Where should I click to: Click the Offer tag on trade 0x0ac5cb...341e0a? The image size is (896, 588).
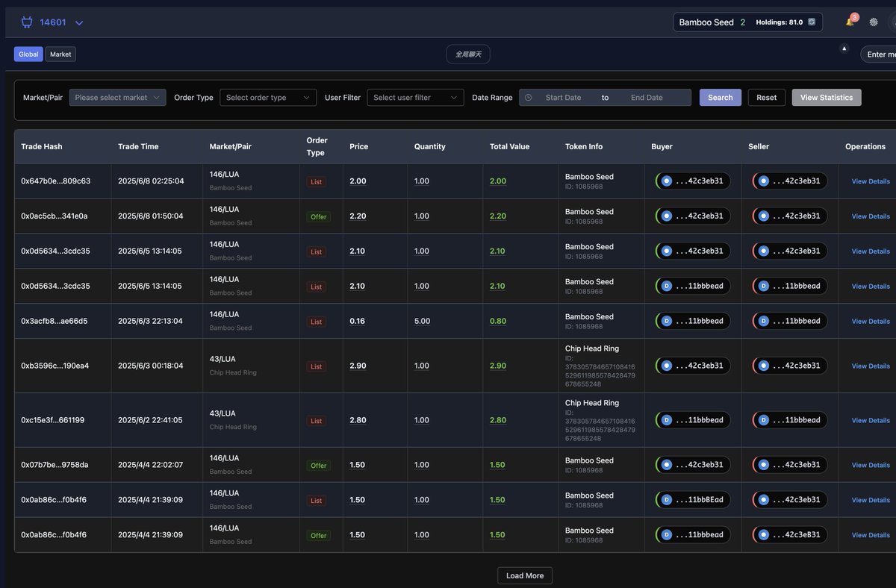click(318, 216)
